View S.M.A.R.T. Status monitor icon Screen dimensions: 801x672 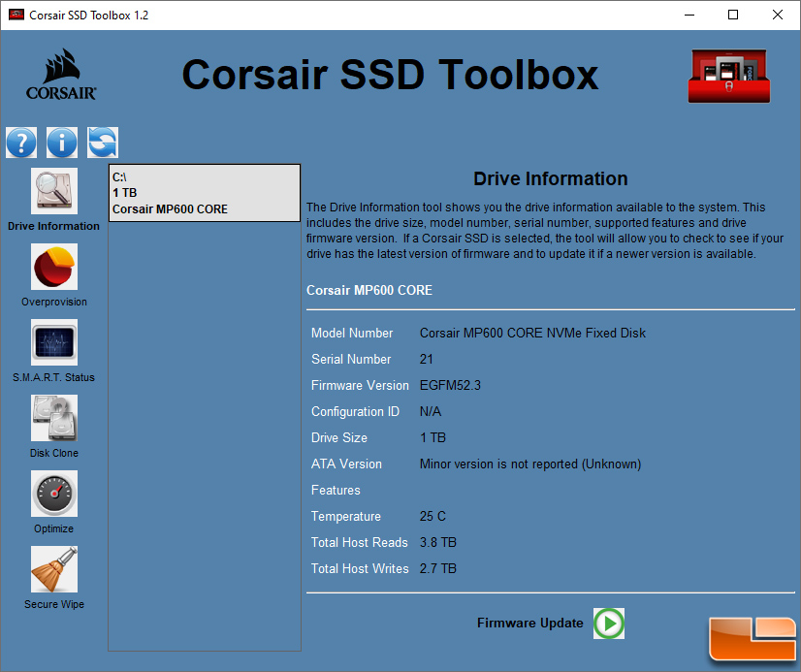(54, 342)
